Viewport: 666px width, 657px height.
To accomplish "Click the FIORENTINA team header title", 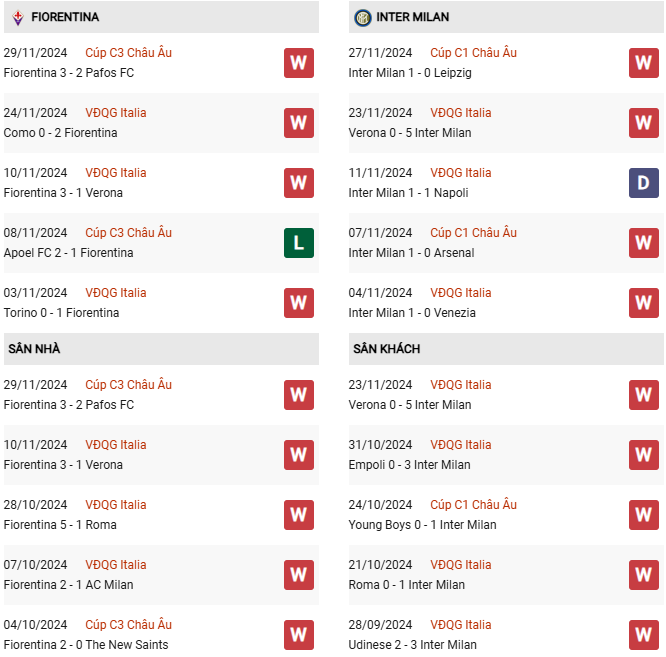I will (65, 17).
